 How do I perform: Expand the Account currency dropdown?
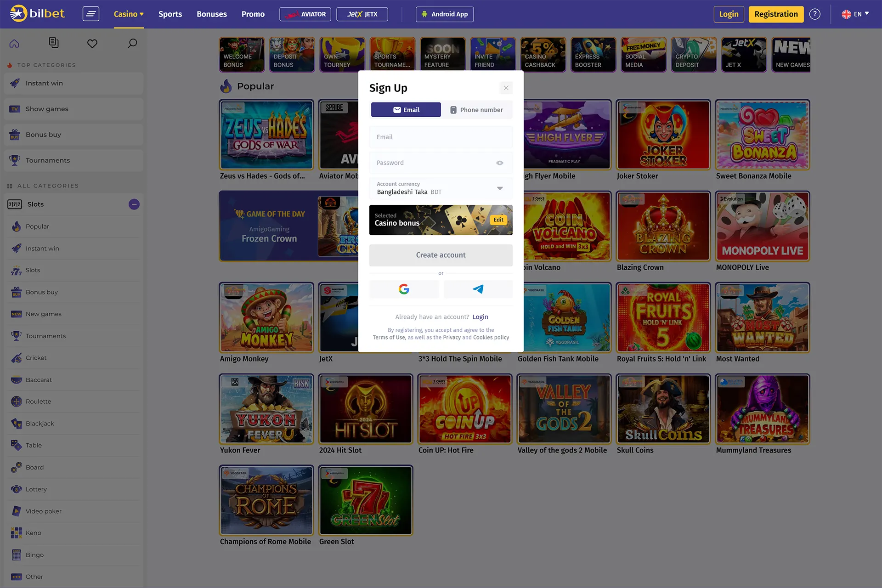[499, 188]
